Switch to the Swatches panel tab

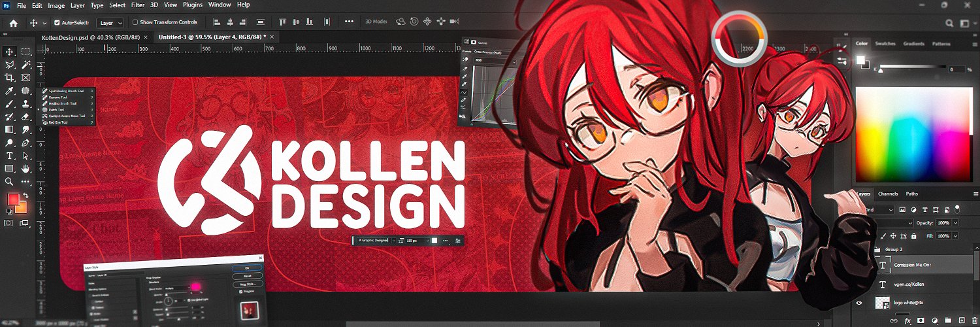pos(885,44)
